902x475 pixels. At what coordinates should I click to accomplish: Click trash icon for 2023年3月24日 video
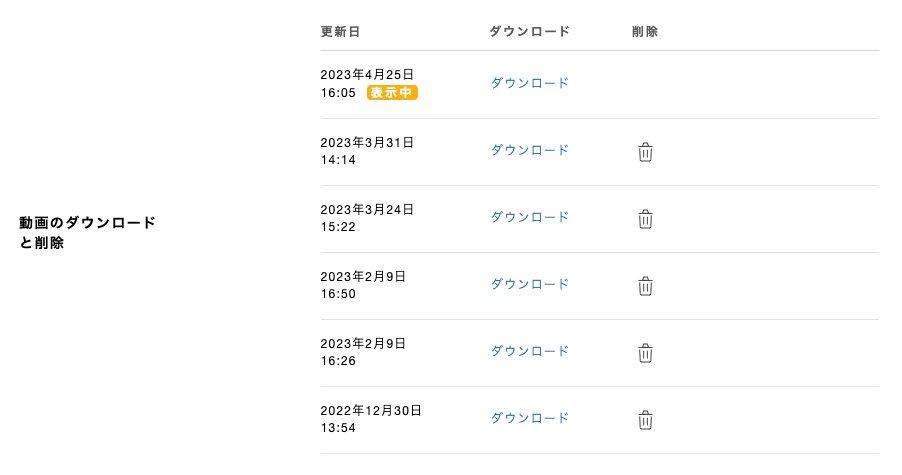click(x=645, y=219)
